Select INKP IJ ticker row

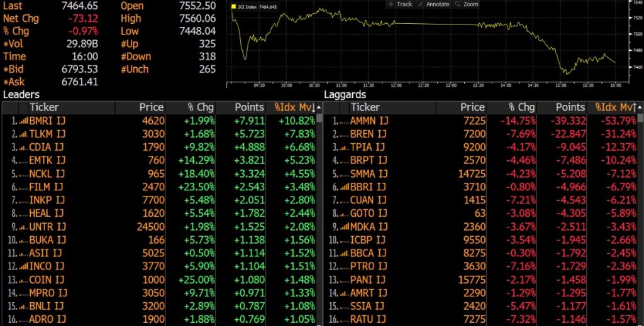pos(47,200)
